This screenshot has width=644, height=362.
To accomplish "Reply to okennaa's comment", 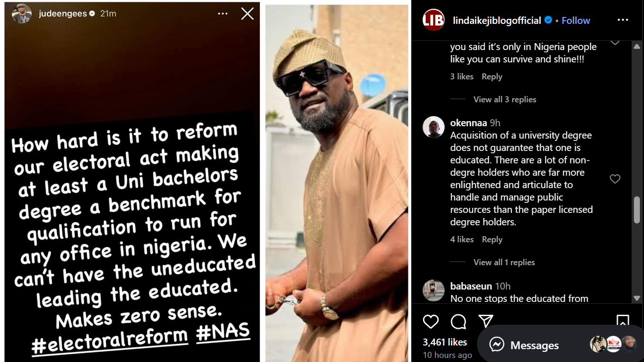I will pos(492,239).
